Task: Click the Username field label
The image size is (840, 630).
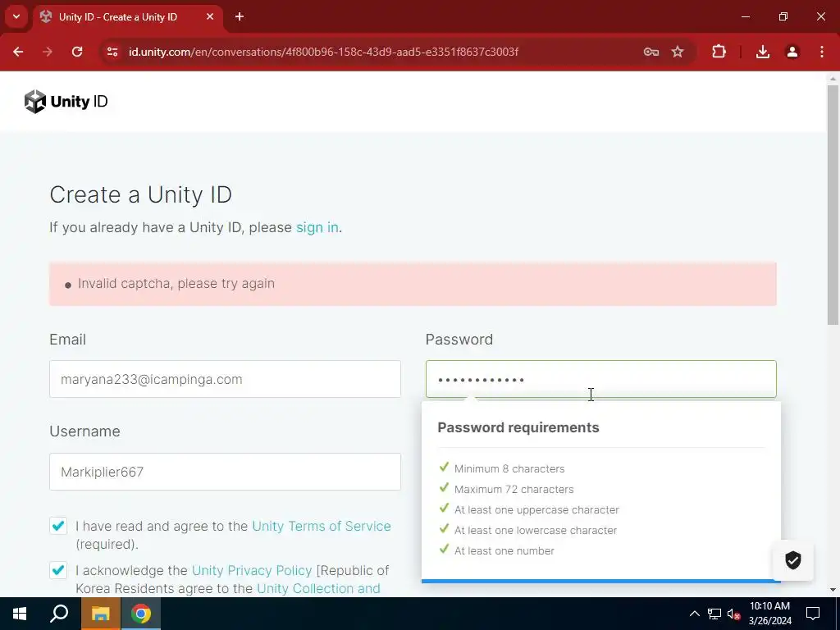Action: (84, 431)
